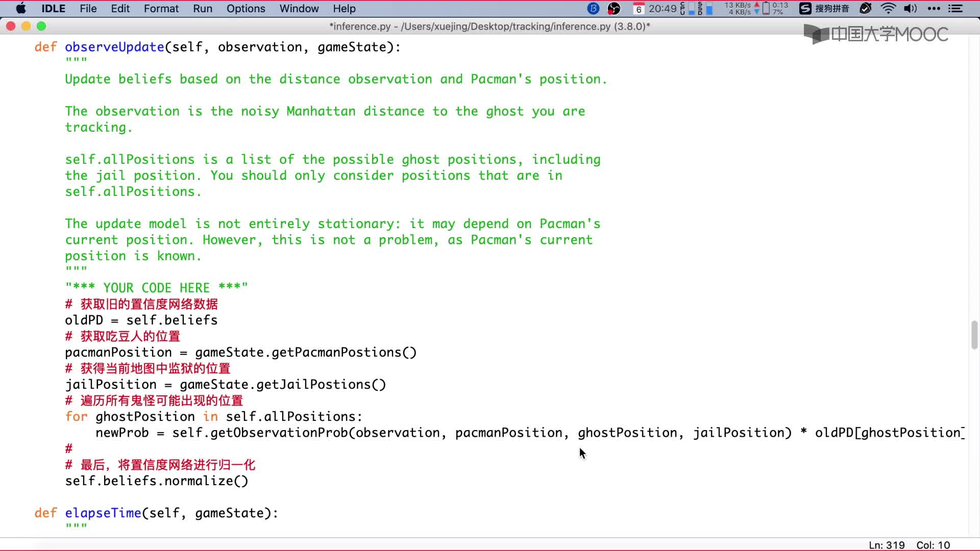Image resolution: width=980 pixels, height=551 pixels.
Task: Open the Apple menu
Action: (x=21, y=9)
